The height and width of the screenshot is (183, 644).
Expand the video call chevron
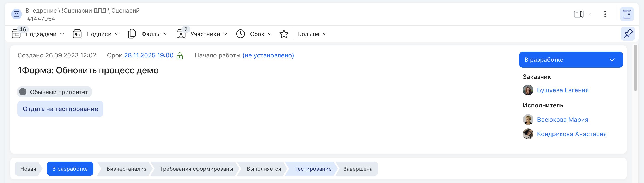click(x=589, y=14)
